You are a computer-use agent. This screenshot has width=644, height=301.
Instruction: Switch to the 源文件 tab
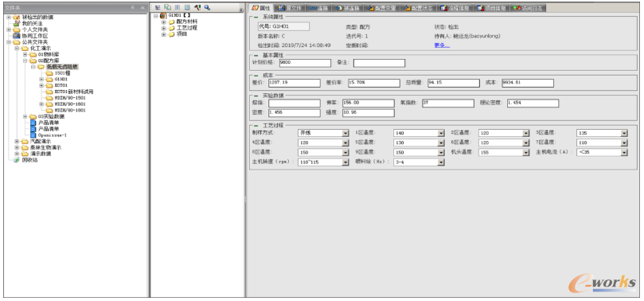[290, 8]
